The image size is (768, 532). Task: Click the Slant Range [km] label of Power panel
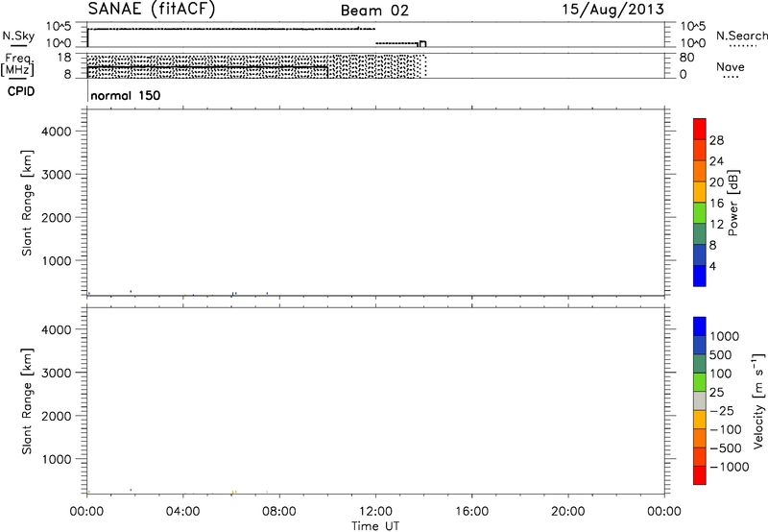coord(27,203)
